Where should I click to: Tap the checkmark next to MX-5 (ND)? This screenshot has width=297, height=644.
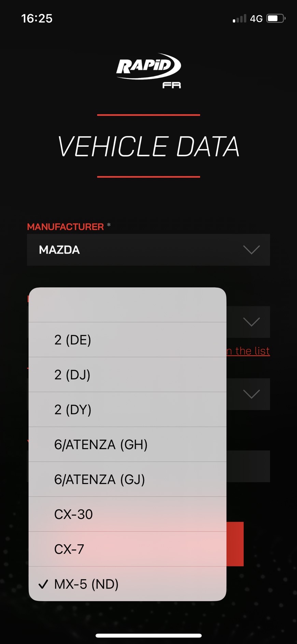pyautogui.click(x=43, y=584)
